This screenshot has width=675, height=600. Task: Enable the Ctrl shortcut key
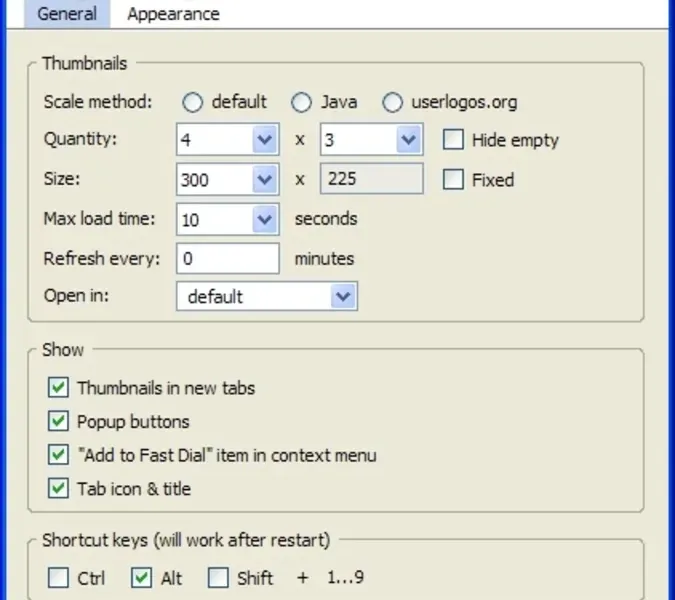[59, 577]
